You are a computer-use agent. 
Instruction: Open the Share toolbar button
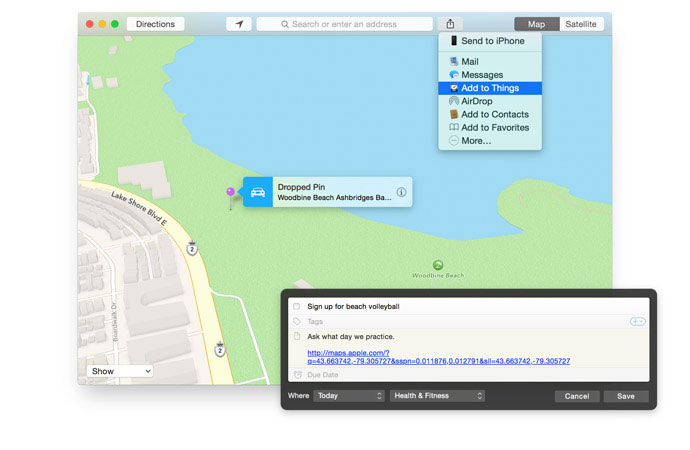450,24
